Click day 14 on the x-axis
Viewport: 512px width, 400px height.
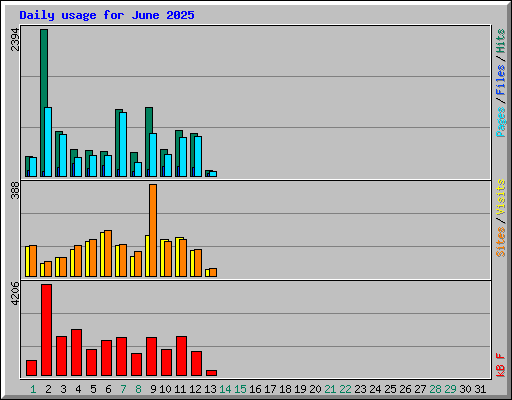(x=225, y=389)
